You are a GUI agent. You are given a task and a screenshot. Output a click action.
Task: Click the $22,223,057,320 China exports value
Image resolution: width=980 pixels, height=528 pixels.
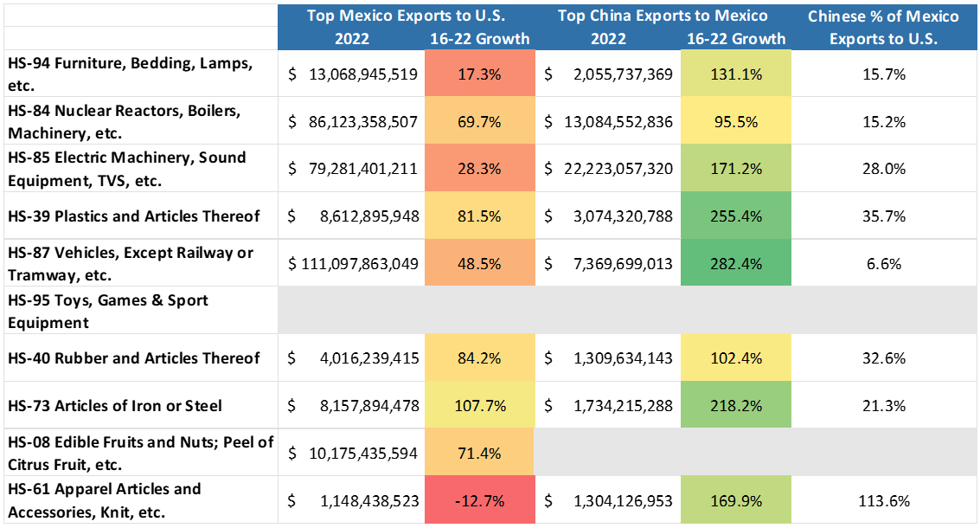click(609, 169)
